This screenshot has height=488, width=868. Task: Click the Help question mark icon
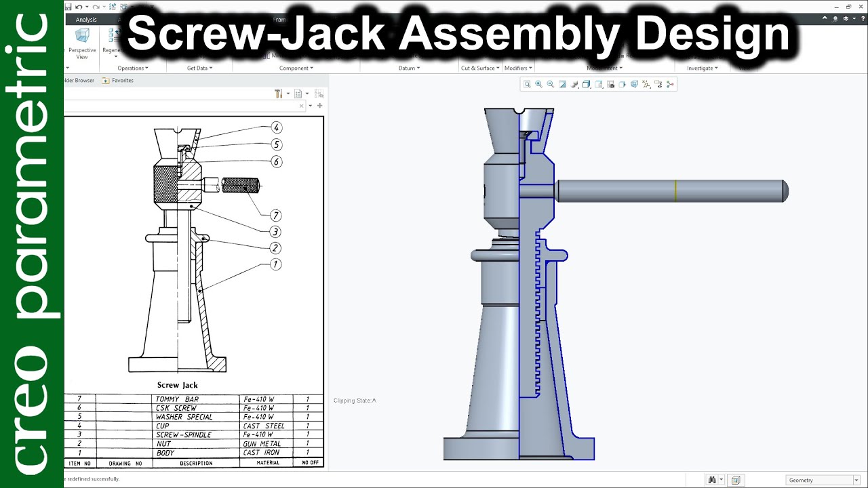tap(863, 19)
